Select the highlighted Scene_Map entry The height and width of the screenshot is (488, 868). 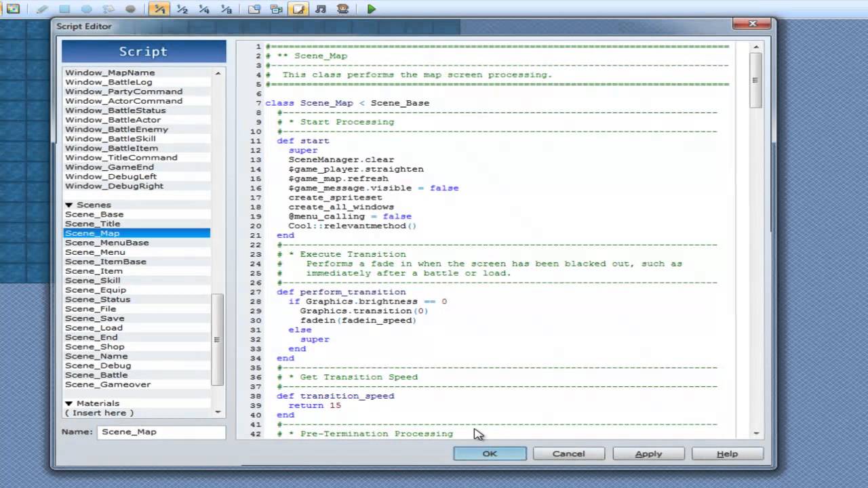click(137, 233)
